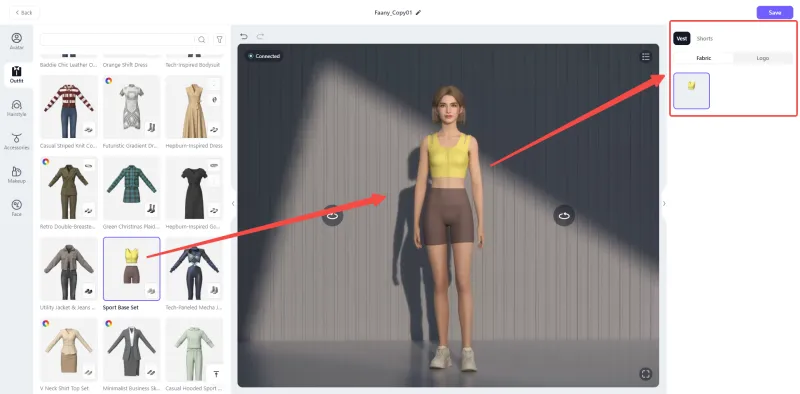The height and width of the screenshot is (394, 800).
Task: Click the redo arrow
Action: click(x=260, y=36)
